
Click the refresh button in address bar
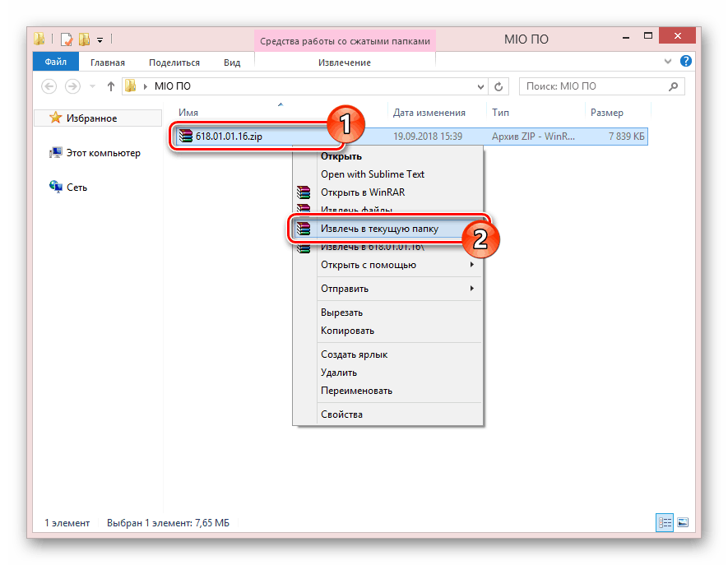[499, 86]
